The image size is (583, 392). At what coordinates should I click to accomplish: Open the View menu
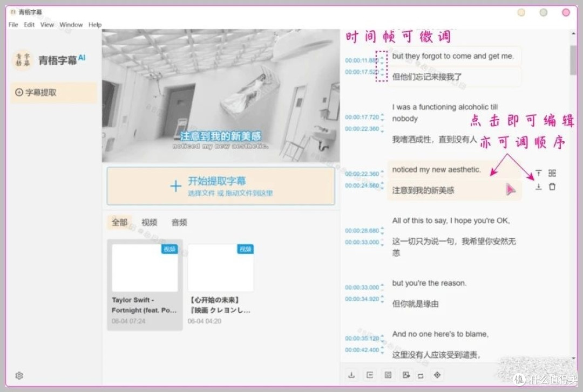[x=47, y=24]
